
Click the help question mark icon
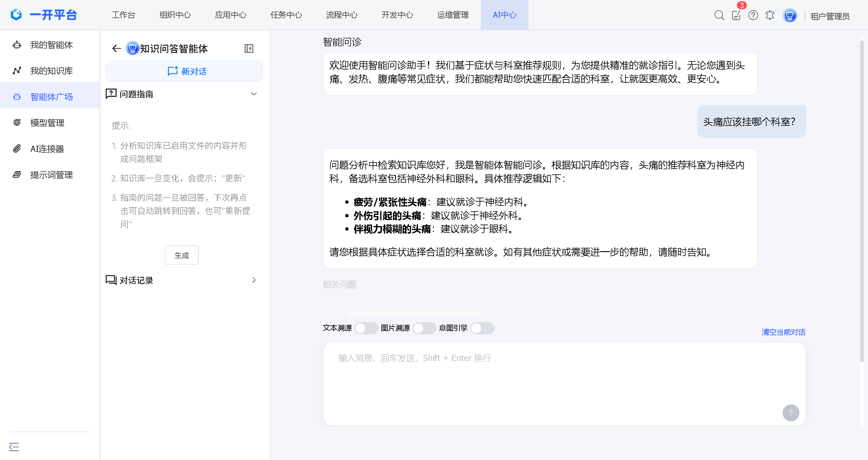point(753,15)
